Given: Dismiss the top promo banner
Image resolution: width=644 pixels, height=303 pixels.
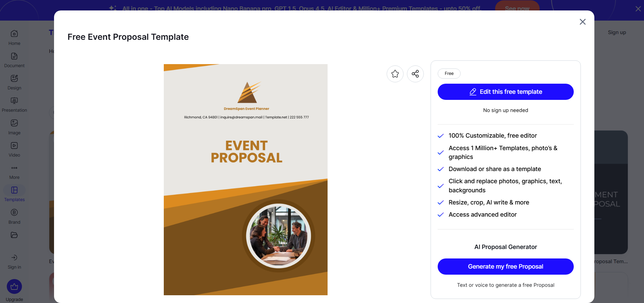Looking at the screenshot, I should point(638,9).
